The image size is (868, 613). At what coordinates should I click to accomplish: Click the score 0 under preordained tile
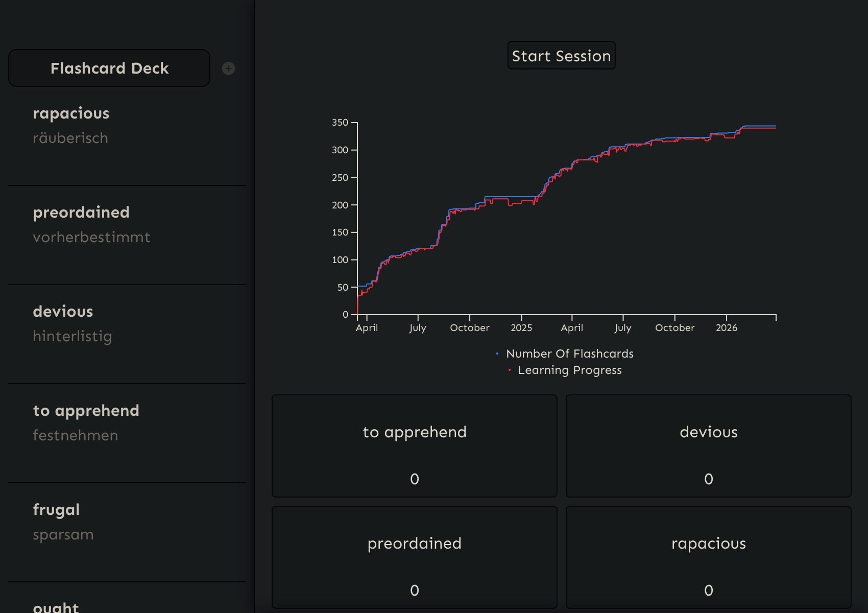(x=415, y=590)
